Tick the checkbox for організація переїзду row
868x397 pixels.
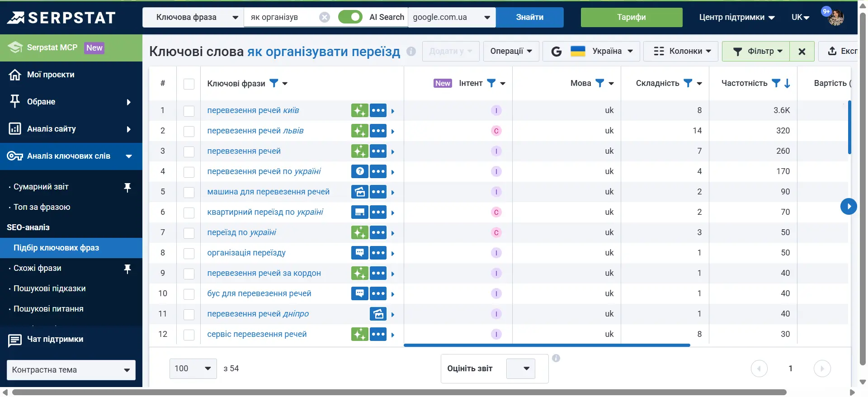click(189, 253)
